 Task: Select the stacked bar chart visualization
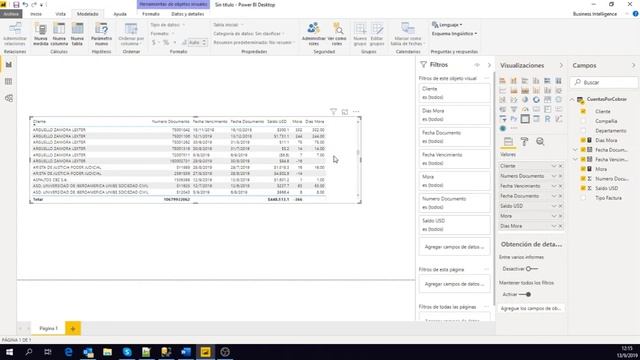(x=502, y=81)
